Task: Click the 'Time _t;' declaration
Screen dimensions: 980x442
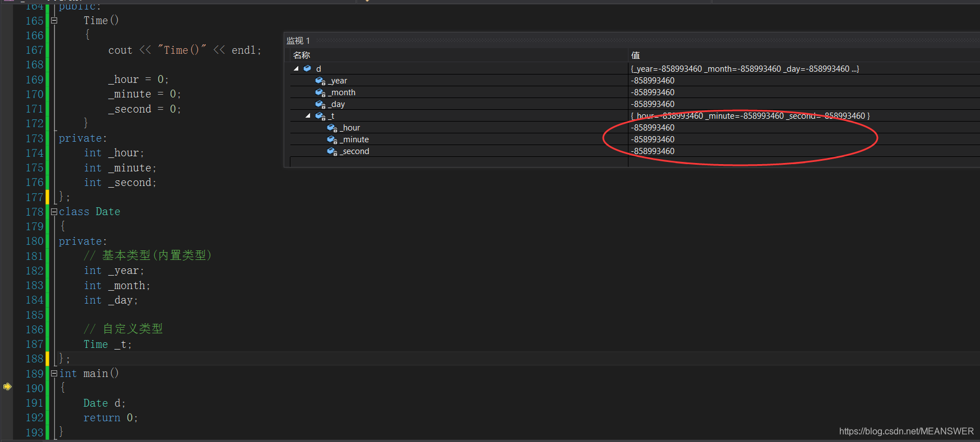Action: [108, 345]
